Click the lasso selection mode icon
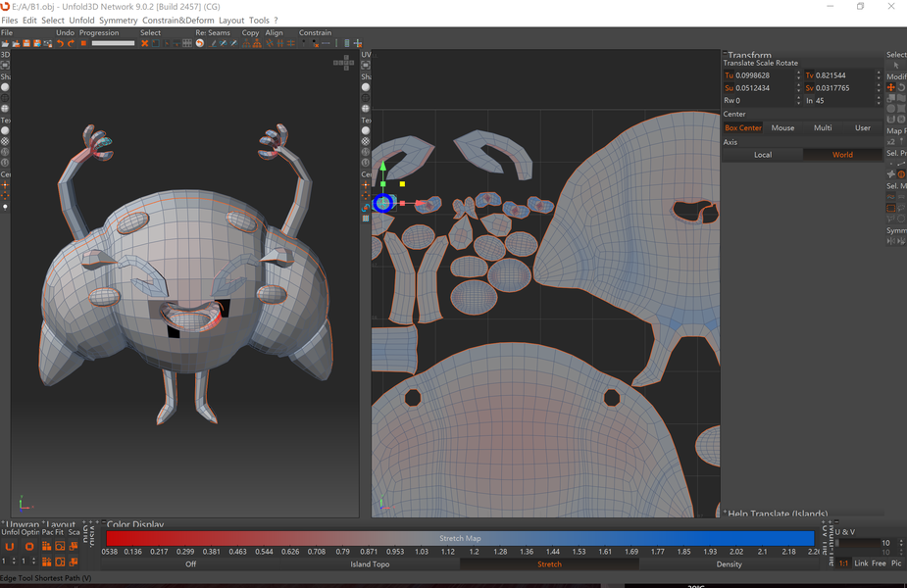Screen dimensions: 907x588 point(901,208)
